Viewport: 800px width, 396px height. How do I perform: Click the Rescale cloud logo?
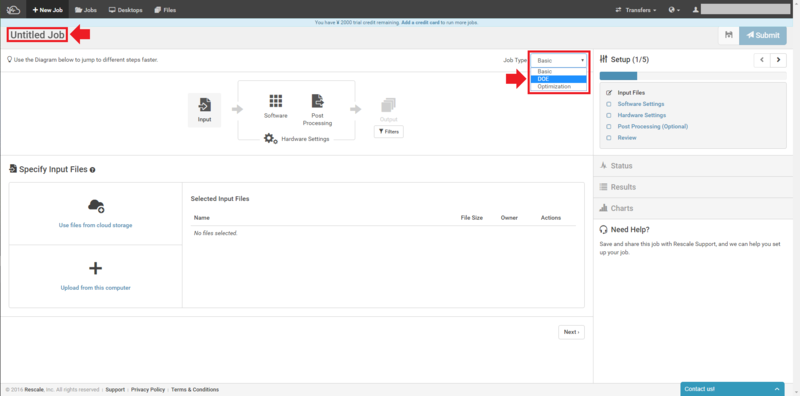[x=13, y=10]
